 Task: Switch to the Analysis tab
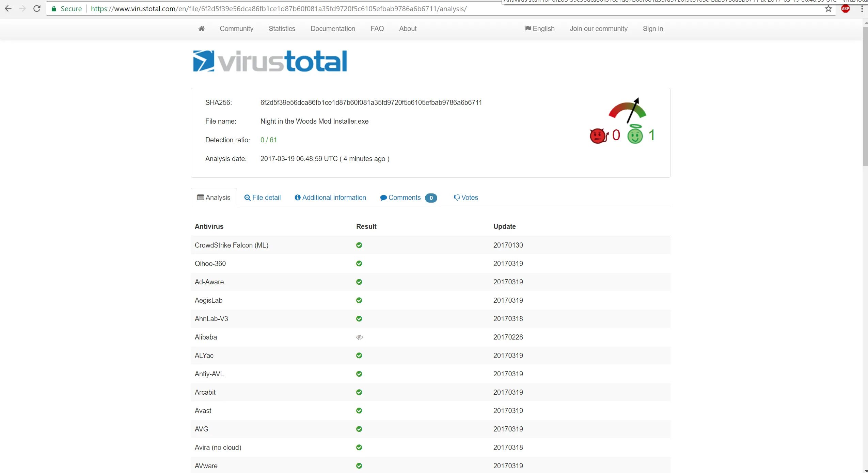click(x=214, y=197)
